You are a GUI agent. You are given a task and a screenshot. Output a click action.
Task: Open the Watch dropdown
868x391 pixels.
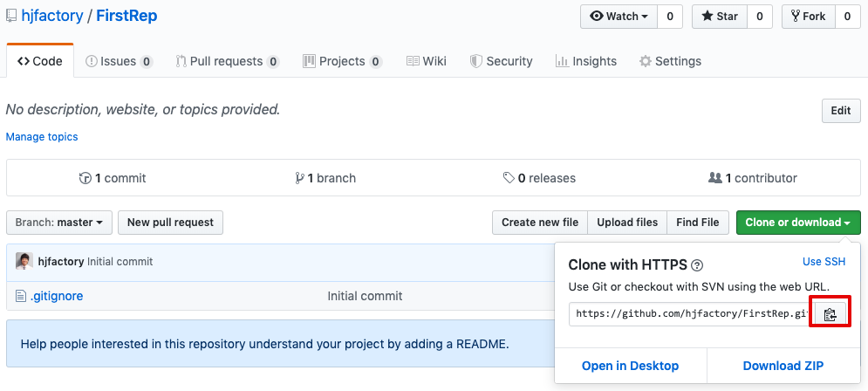point(619,17)
